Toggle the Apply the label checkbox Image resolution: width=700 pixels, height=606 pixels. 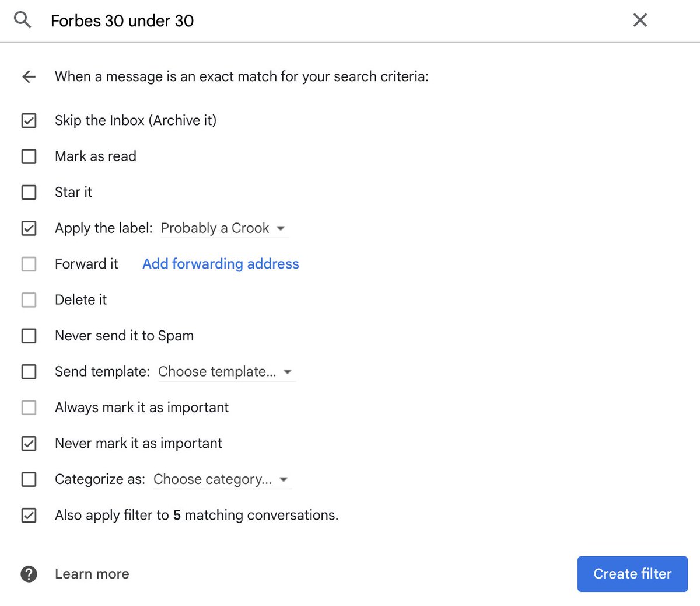point(29,228)
